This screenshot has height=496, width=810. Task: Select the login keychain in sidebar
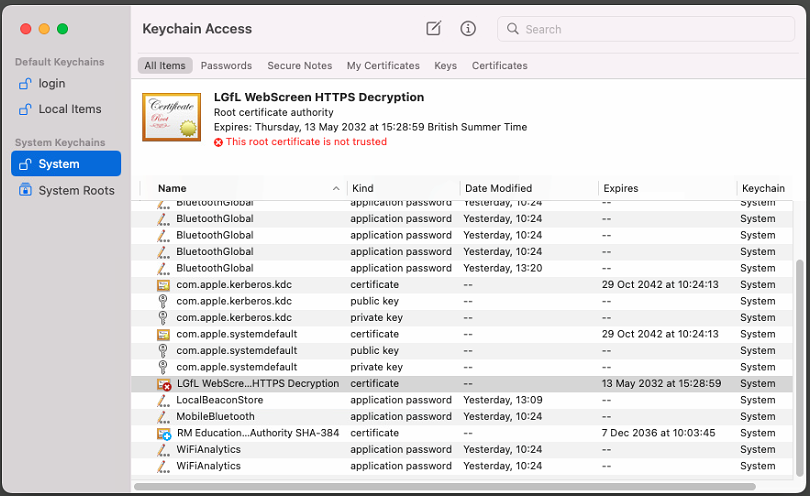[x=51, y=83]
